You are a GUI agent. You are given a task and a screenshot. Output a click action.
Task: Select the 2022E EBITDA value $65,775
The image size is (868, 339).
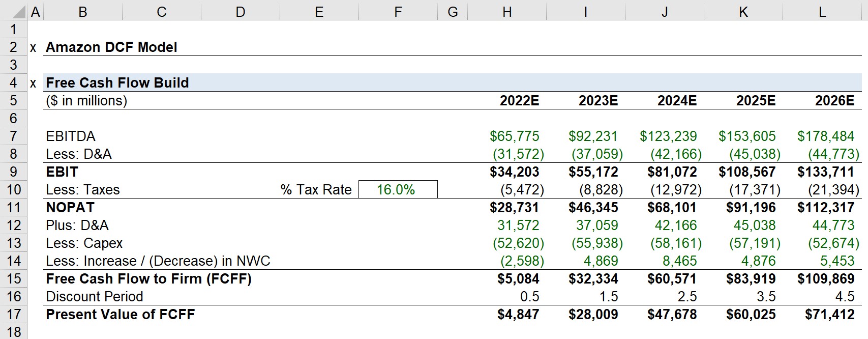tap(514, 136)
